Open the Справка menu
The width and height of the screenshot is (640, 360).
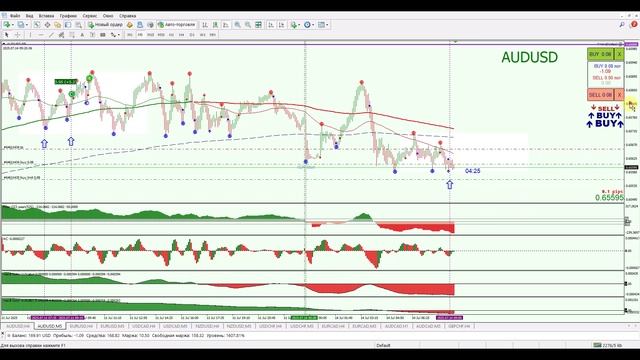click(128, 16)
